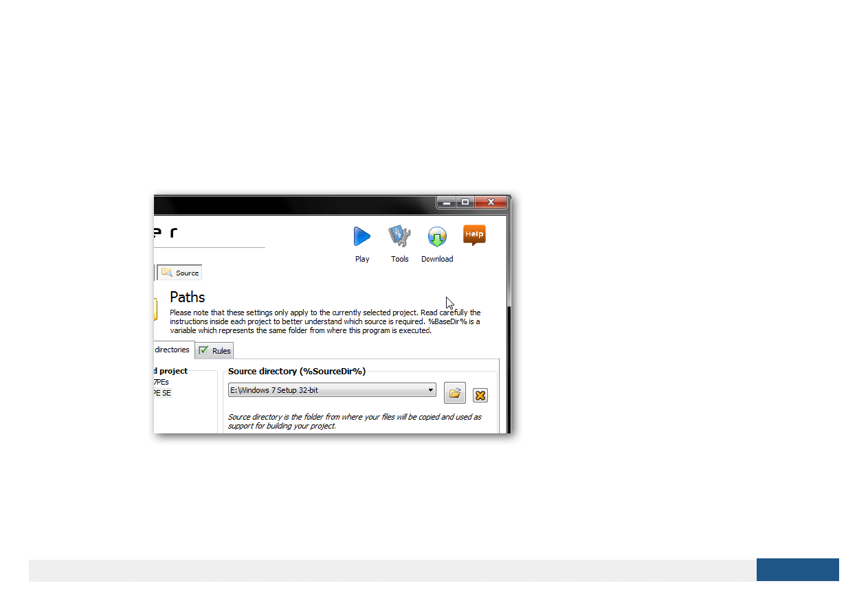Switch to the directories tab
The width and height of the screenshot is (868, 614).
pos(172,350)
